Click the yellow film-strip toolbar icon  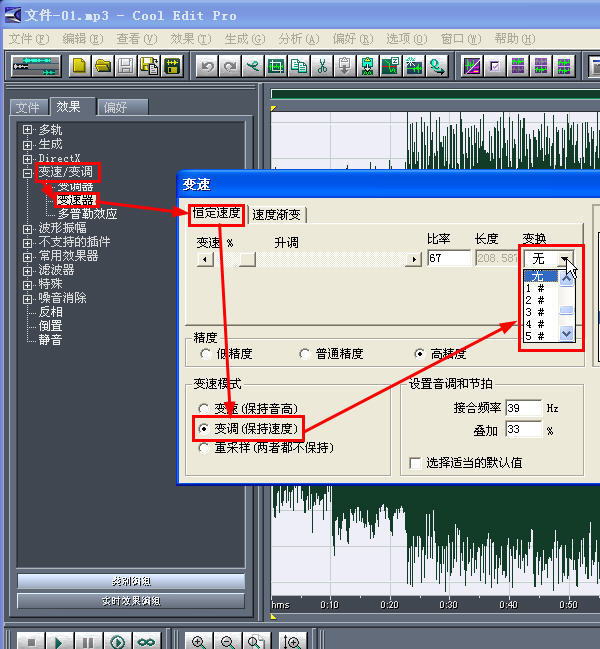(x=172, y=66)
